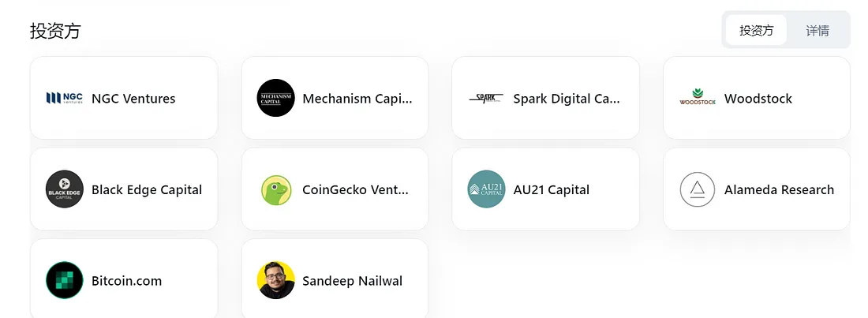Click the AU21 Capital teal logo
This screenshot has width=868, height=318.
pos(487,189)
